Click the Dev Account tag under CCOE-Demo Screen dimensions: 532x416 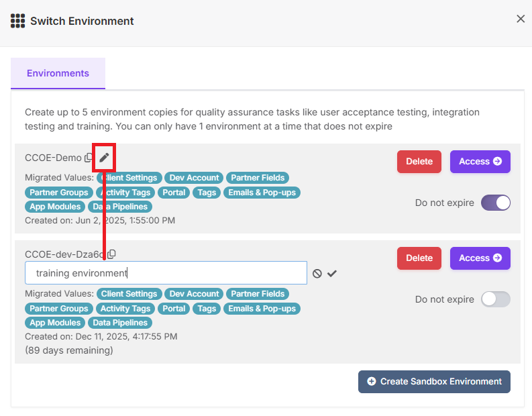[x=194, y=178]
